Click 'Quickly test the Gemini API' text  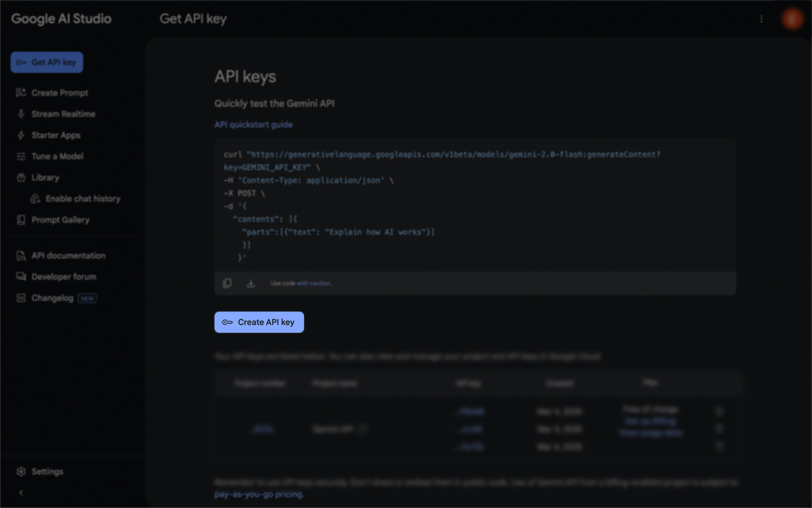(274, 103)
